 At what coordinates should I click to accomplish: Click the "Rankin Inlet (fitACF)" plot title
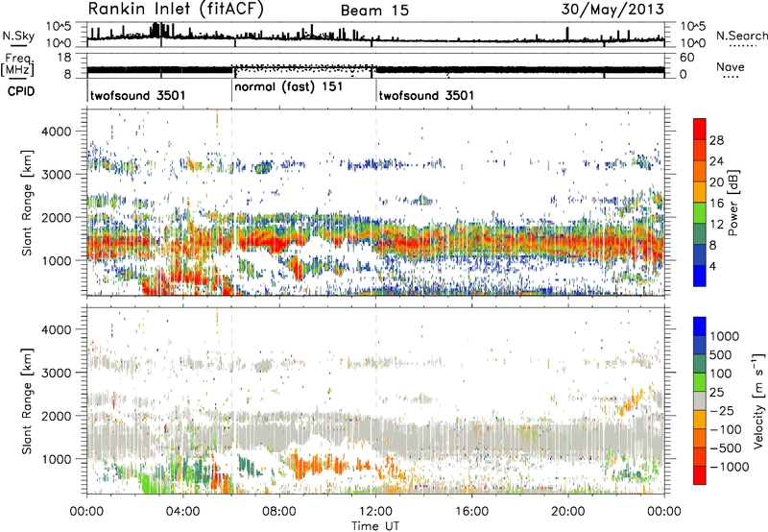(176, 10)
